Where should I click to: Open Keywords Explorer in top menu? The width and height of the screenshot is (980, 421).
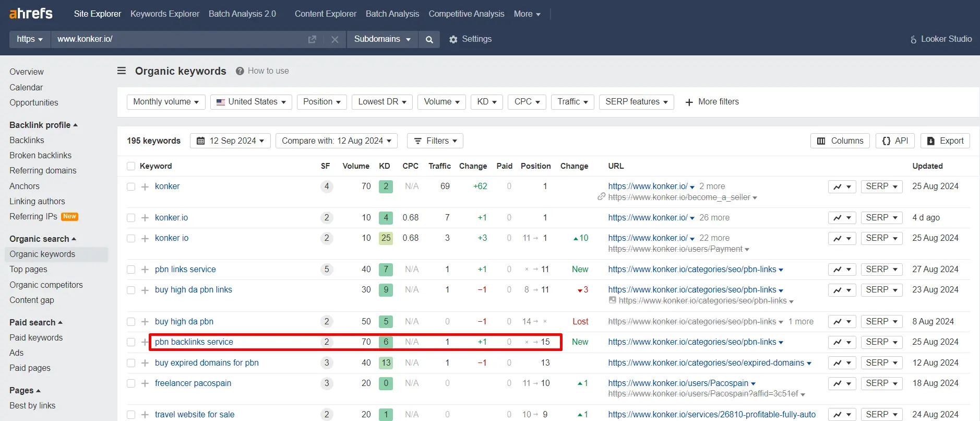coord(165,14)
